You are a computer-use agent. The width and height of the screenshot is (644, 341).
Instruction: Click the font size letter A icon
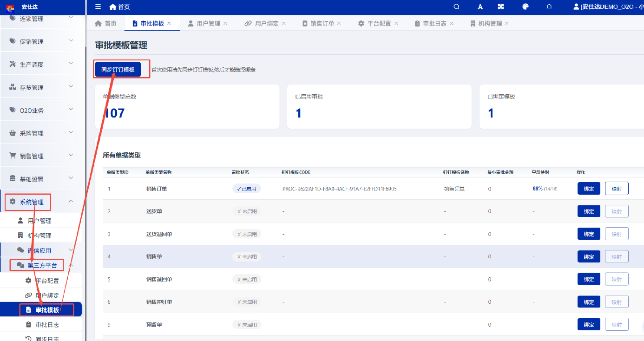tap(480, 7)
